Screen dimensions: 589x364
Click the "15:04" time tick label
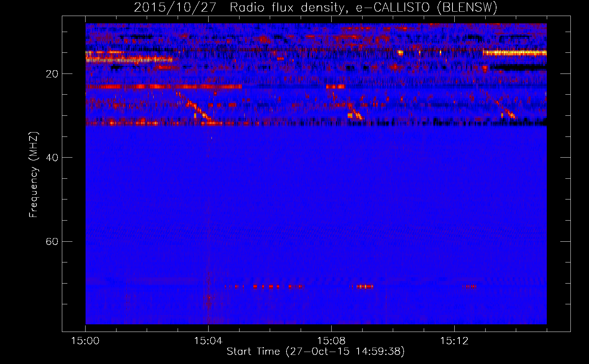pos(208,341)
